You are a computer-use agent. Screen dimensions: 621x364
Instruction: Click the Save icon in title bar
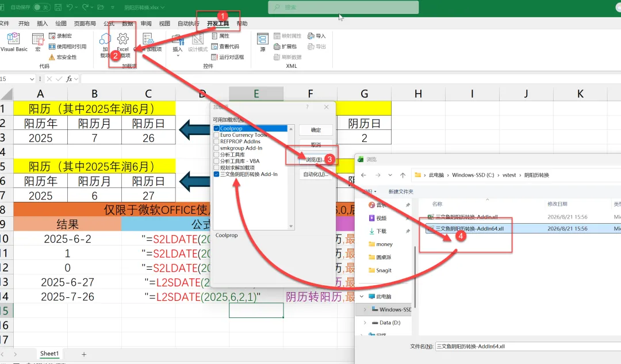click(x=58, y=7)
